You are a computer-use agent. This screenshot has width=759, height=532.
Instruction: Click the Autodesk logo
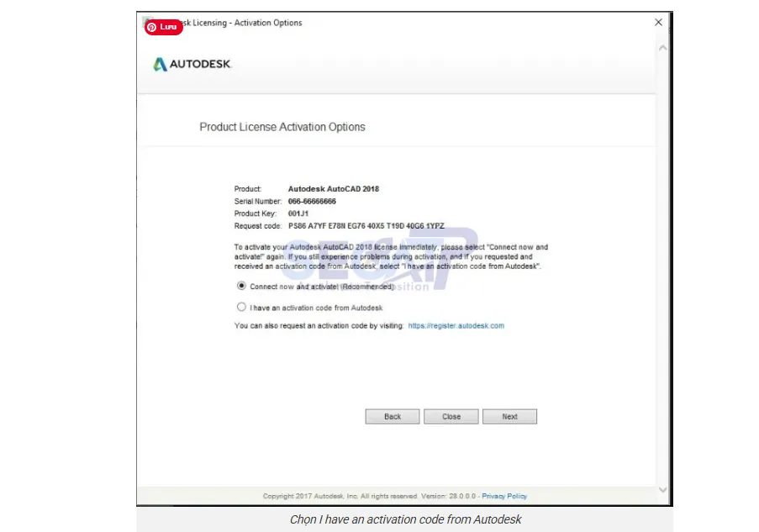click(x=192, y=63)
